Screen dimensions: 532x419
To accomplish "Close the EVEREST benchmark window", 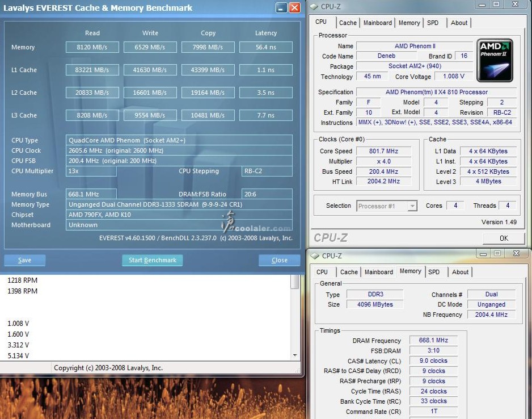I will pos(294,7).
